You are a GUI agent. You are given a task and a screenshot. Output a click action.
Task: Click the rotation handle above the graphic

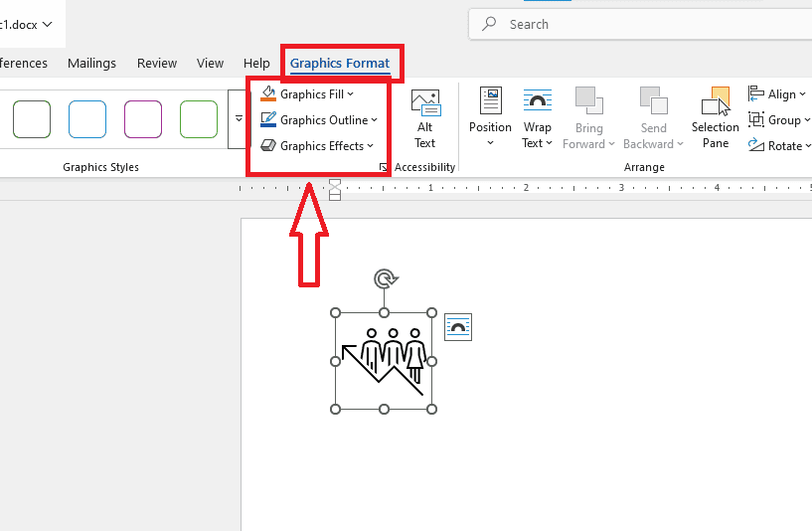click(385, 278)
